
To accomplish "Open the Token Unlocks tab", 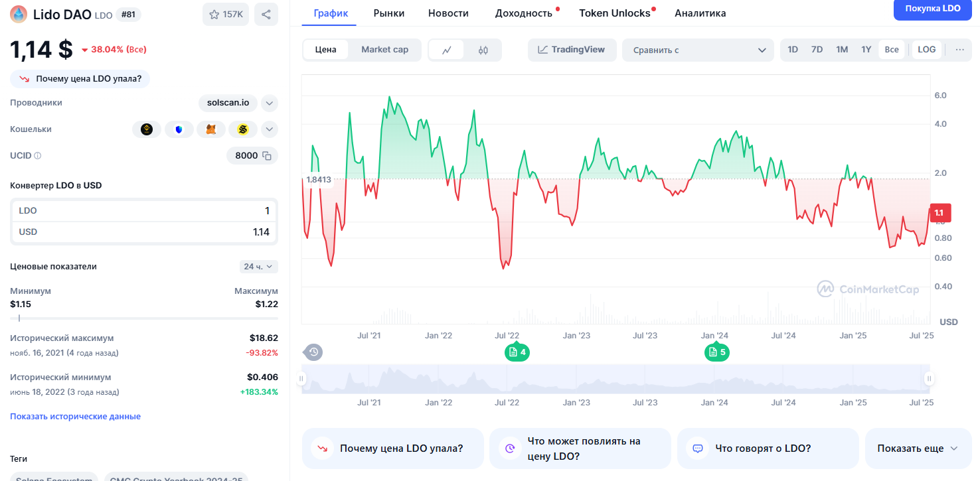I will tap(615, 13).
